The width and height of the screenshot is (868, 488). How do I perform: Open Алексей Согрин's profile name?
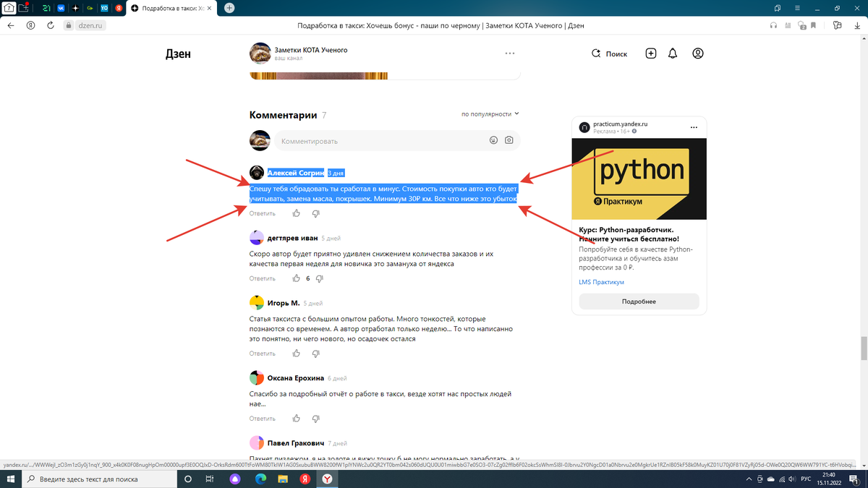296,173
